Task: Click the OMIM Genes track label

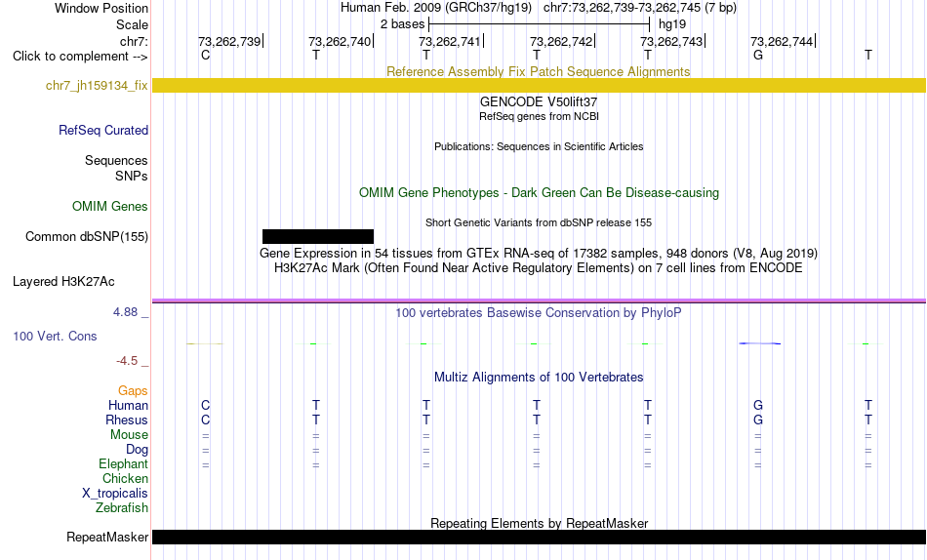Action: coord(110,207)
